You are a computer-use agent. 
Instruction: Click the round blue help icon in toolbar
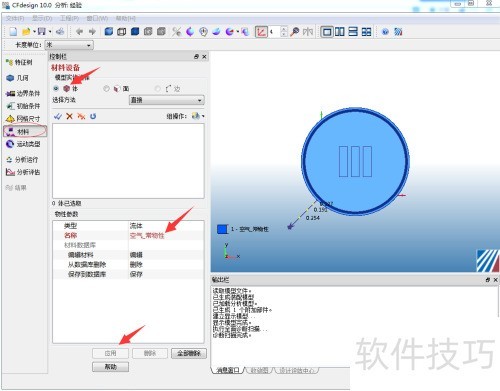tap(385, 32)
